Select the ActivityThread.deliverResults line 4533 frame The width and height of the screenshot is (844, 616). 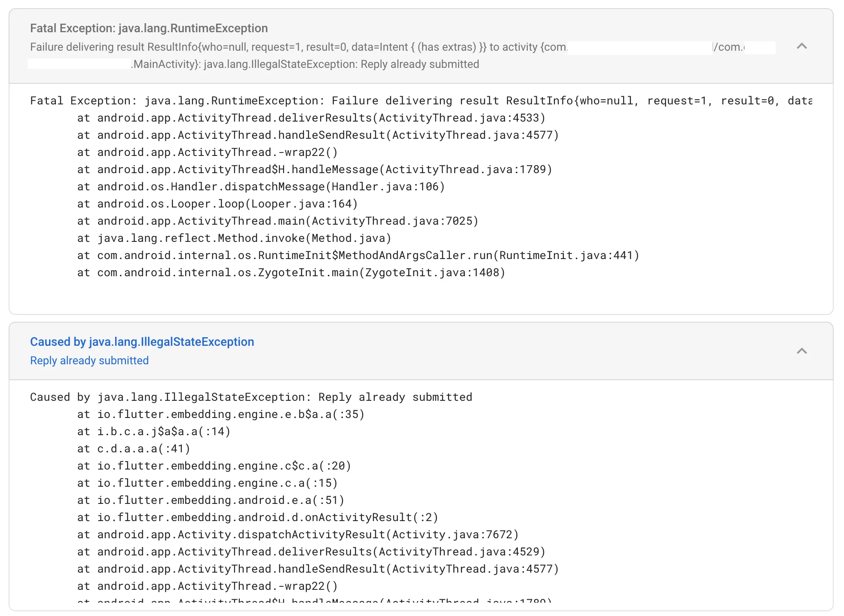point(311,118)
